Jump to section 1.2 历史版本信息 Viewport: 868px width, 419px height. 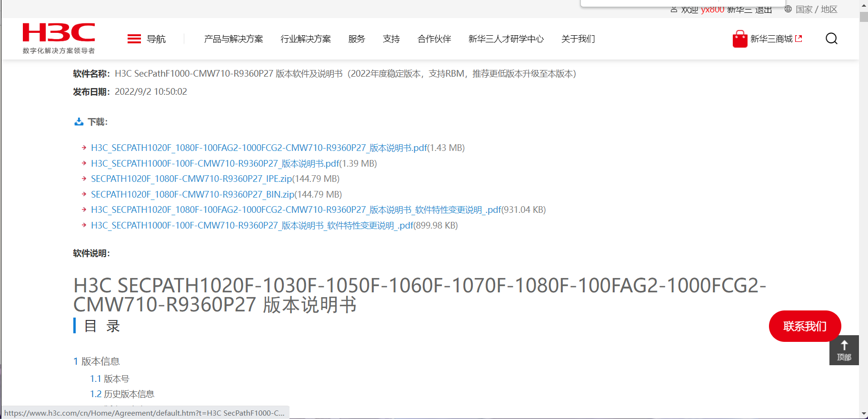tap(122, 394)
